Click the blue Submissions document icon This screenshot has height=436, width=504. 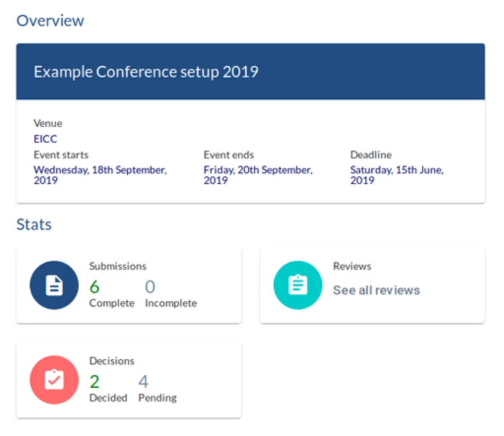(x=54, y=285)
